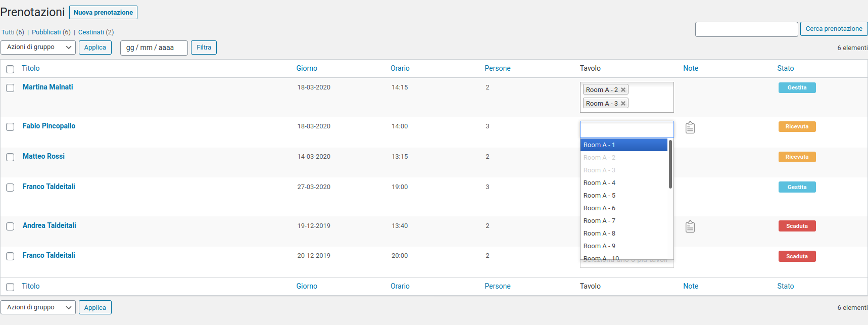The height and width of the screenshot is (325, 868).
Task: Focus the booking search text field
Action: 746,29
